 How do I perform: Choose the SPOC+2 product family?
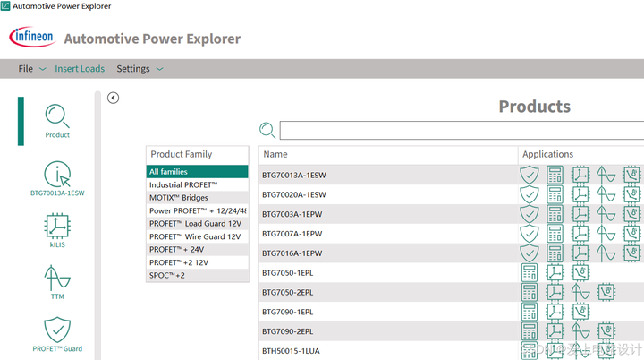[x=197, y=276]
